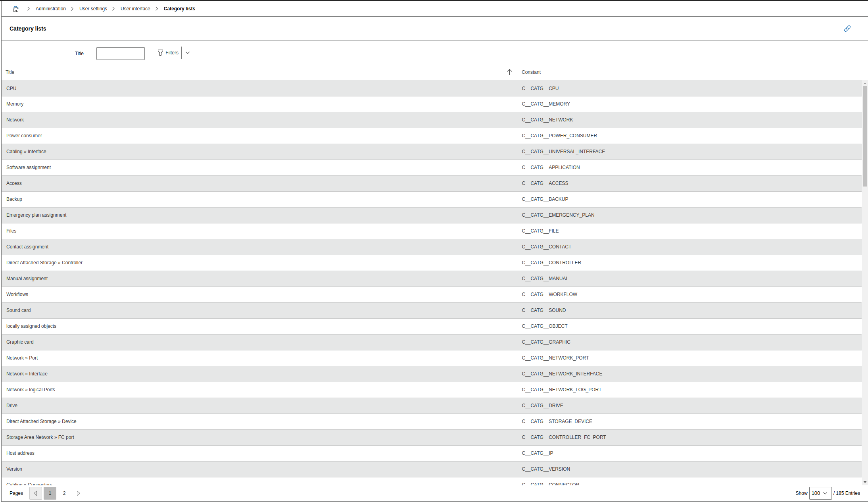
Task: Go to next page arrow
Action: 79,493
